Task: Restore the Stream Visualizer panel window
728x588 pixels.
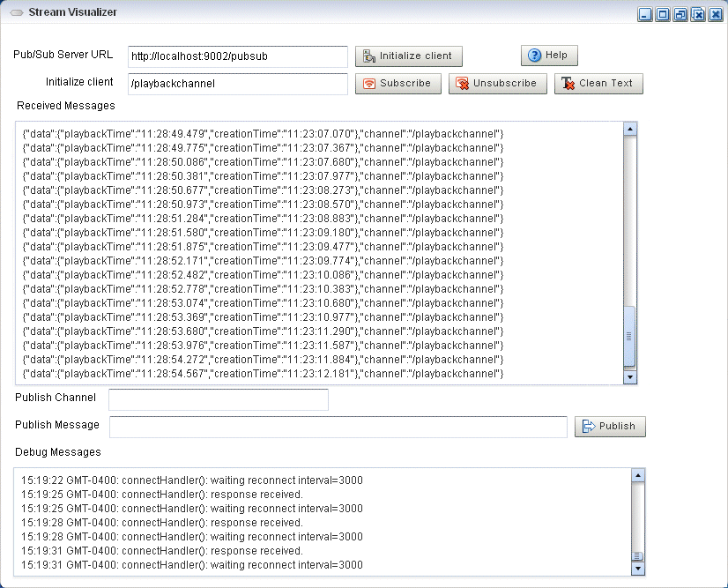Action: pyautogui.click(x=680, y=15)
